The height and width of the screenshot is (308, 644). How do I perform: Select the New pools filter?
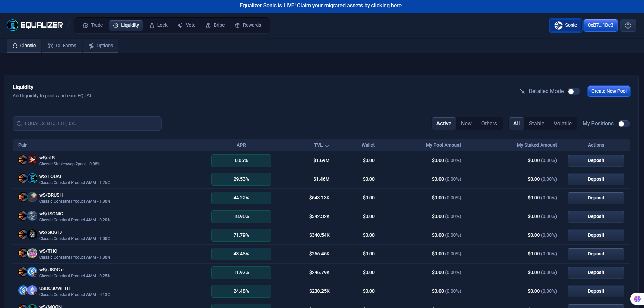(466, 124)
